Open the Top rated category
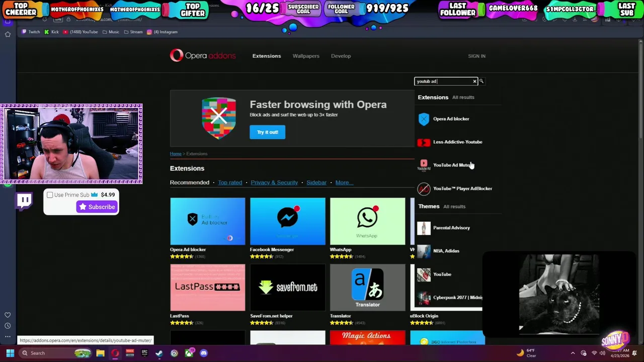644x362 pixels. tap(230, 183)
